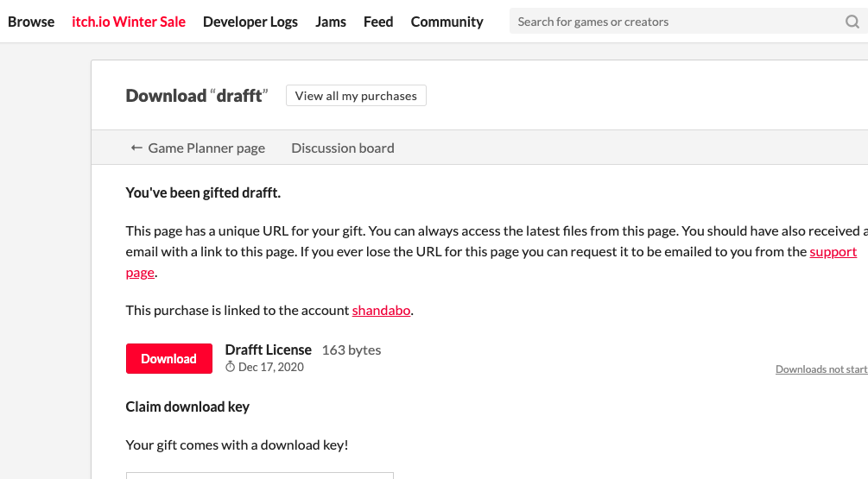
Task: Click the back arrow beside Game Planner page
Action: (136, 148)
